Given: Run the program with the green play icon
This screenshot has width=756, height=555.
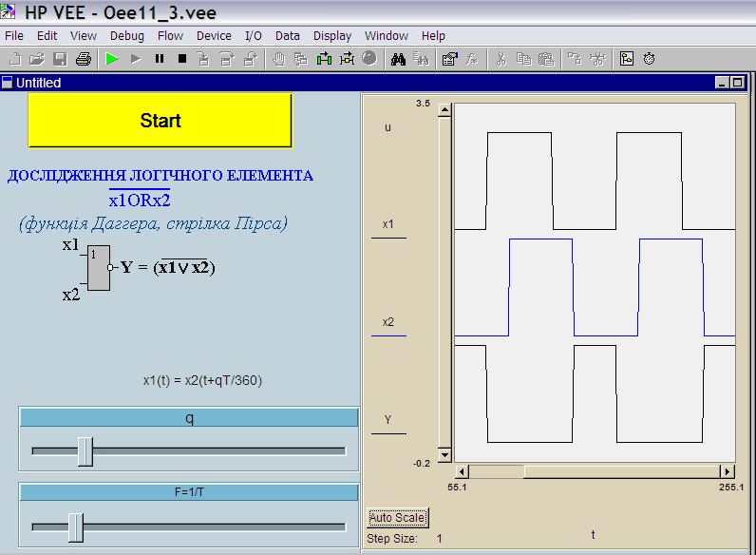Looking at the screenshot, I should click(112, 59).
